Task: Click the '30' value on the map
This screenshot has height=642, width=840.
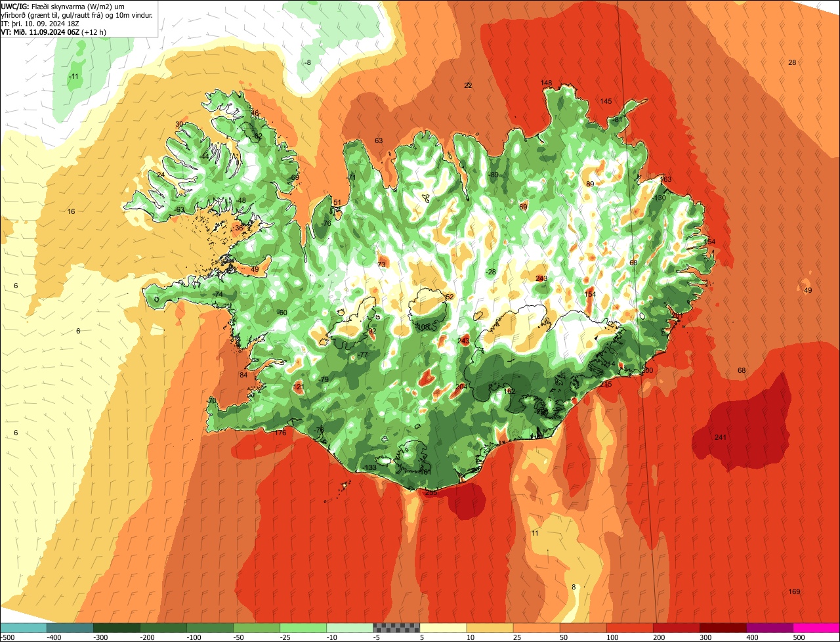Action: pos(179,124)
